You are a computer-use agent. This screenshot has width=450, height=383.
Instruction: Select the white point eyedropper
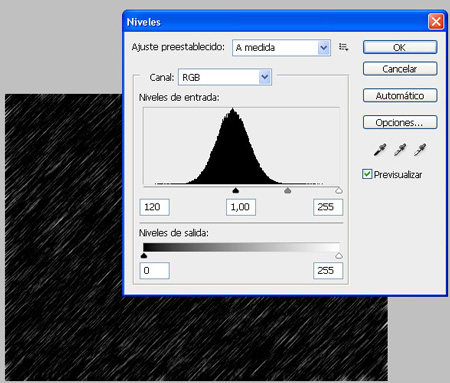click(x=420, y=150)
